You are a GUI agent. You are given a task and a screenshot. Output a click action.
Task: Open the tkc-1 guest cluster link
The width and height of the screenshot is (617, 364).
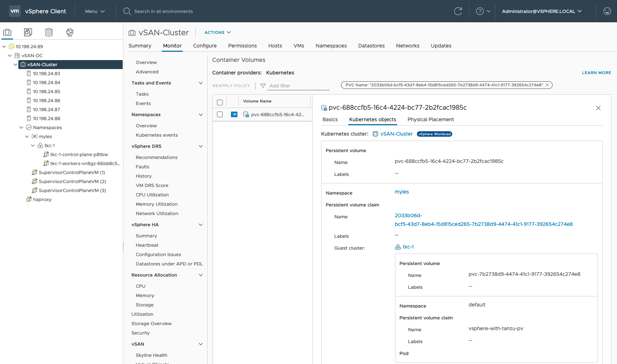(408, 247)
